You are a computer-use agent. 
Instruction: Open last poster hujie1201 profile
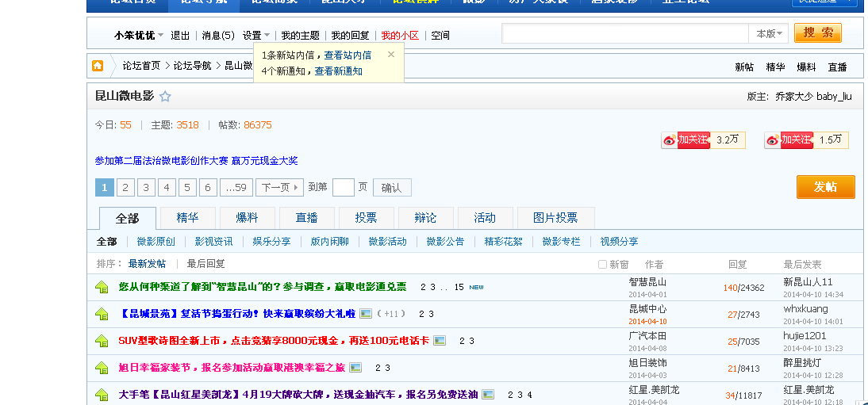click(805, 336)
